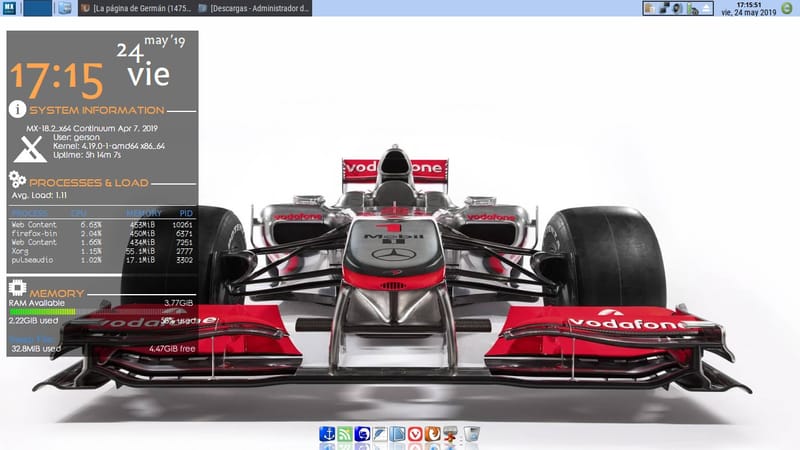Click the green logout button in panel
The height and width of the screenshot is (450, 800).
(x=787, y=8)
